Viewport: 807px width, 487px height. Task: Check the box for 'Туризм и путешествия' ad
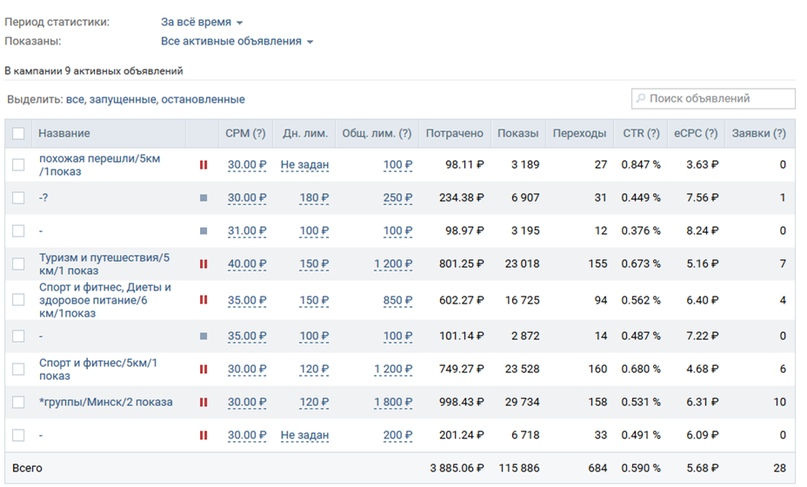point(18,264)
